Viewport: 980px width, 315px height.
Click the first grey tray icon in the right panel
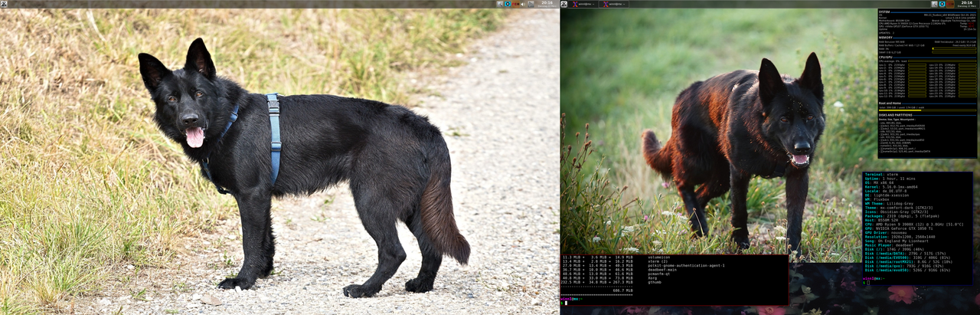[x=935, y=4]
